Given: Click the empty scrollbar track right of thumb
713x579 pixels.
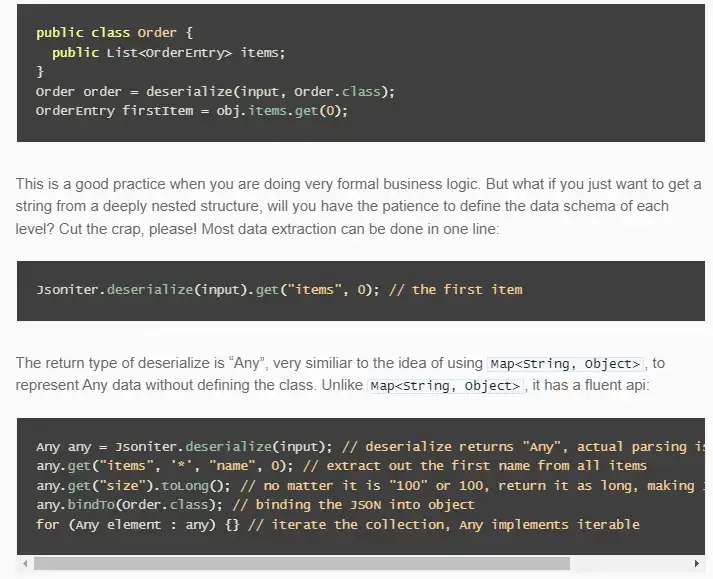Looking at the screenshot, I should tap(628, 564).
